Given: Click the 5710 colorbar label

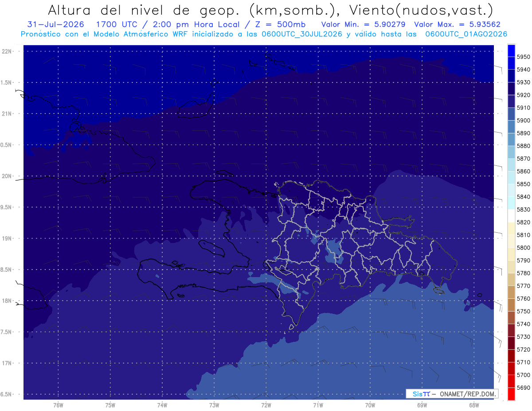Looking at the screenshot, I should pos(524,362).
